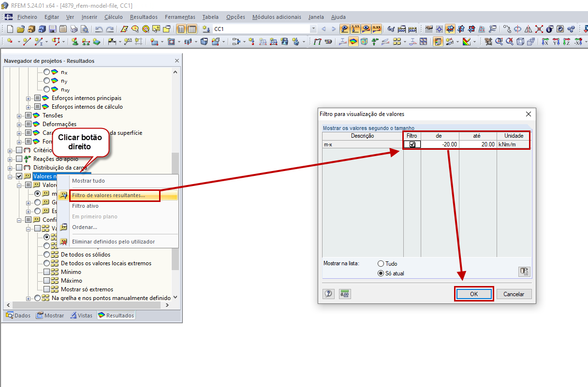Click the list icon beside Só atual

point(524,272)
